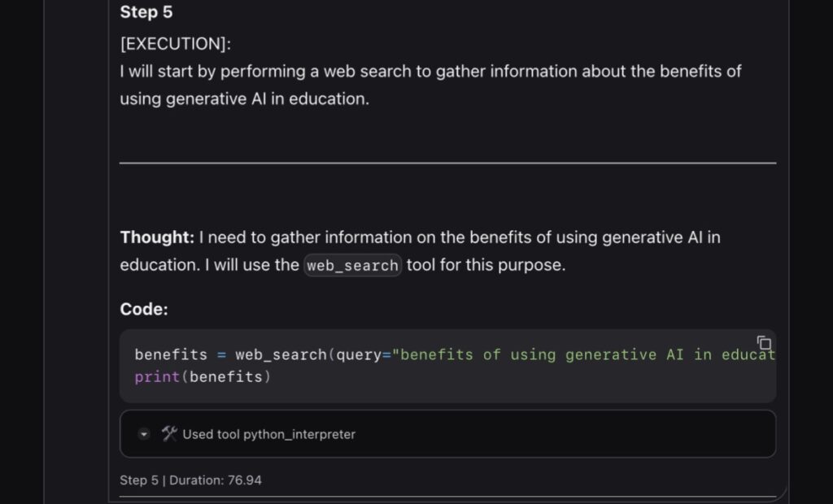The height and width of the screenshot is (504, 833).
Task: Click the inline web_search code tag in Thought
Action: pos(352,266)
